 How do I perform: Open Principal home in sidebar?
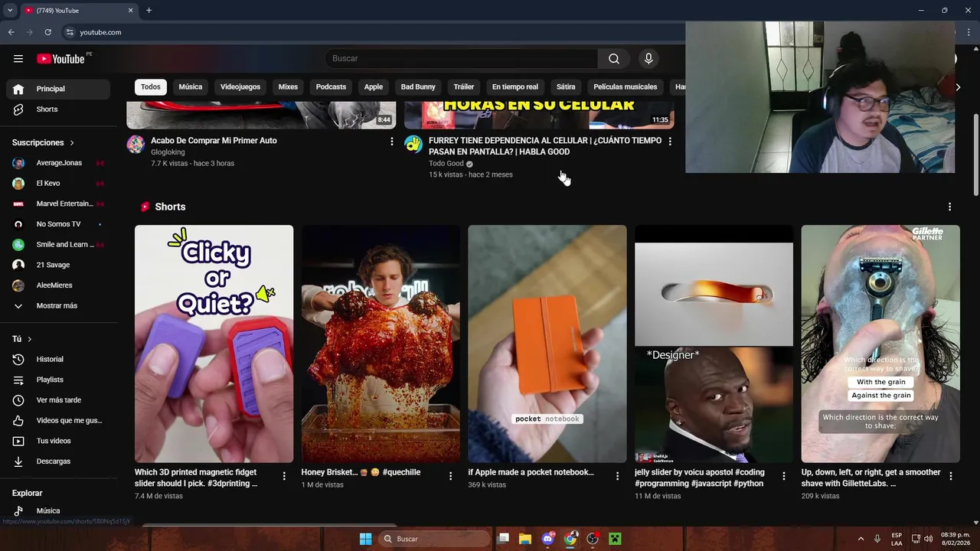58,89
